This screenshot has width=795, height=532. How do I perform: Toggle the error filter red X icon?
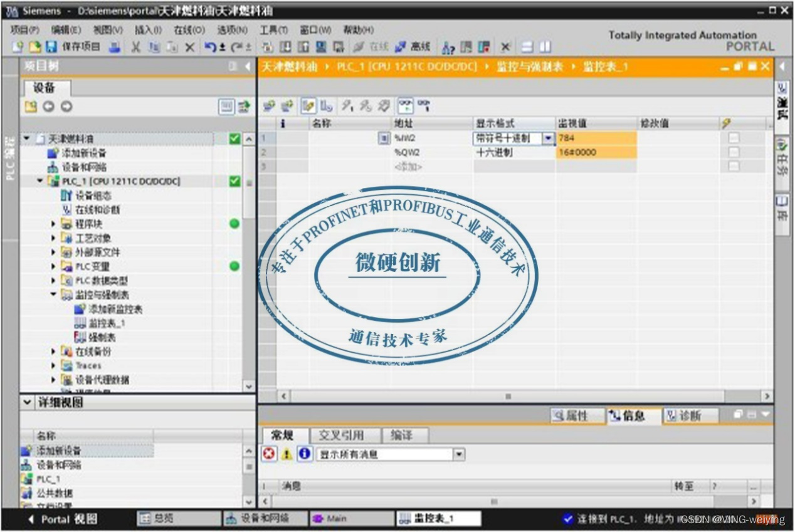click(270, 454)
